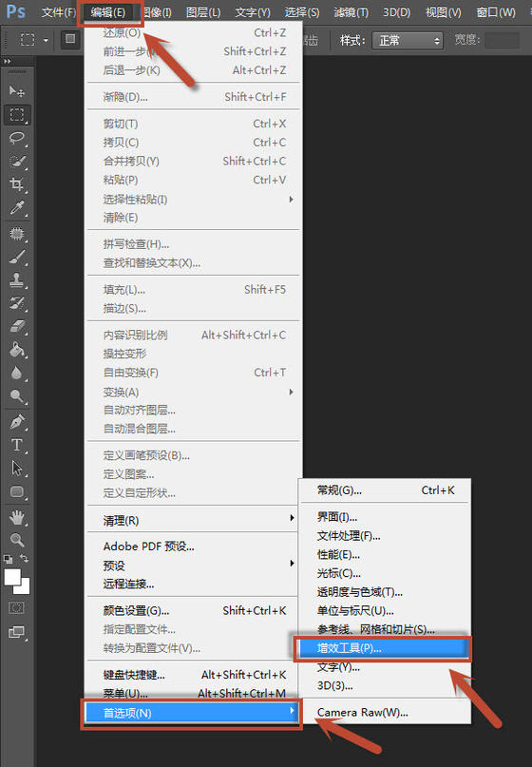Image resolution: width=532 pixels, height=767 pixels.
Task: Click the foreground color swatch
Action: [12, 577]
